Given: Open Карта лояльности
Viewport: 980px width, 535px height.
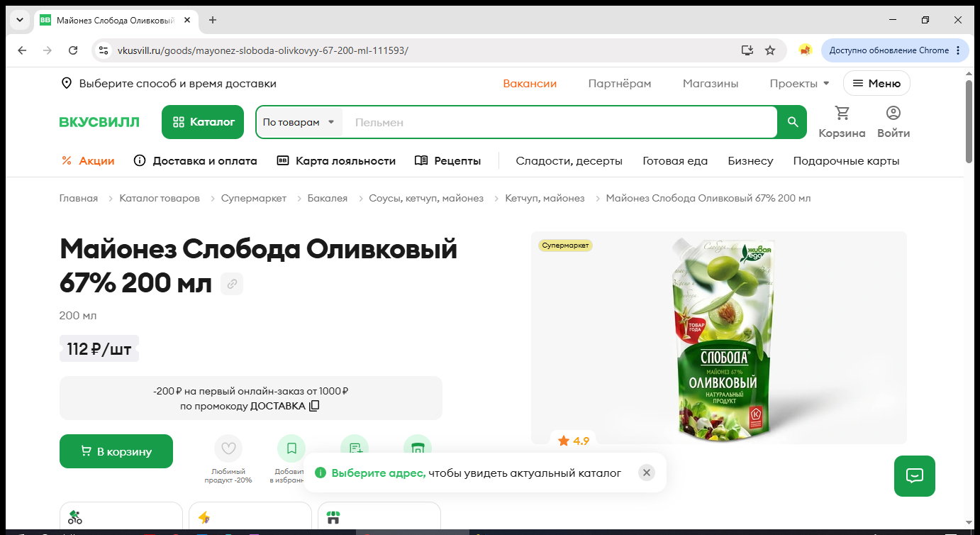Looking at the screenshot, I should coord(336,161).
